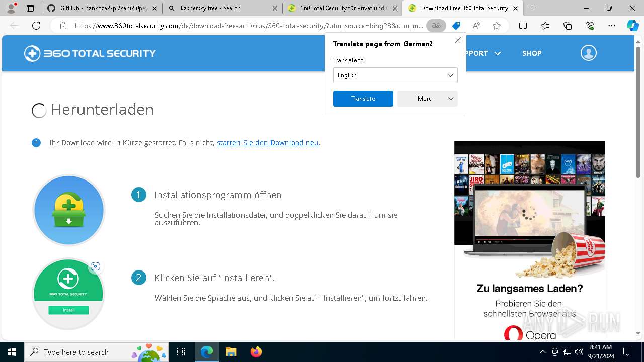Click the 360 Total Security logo

tap(90, 53)
